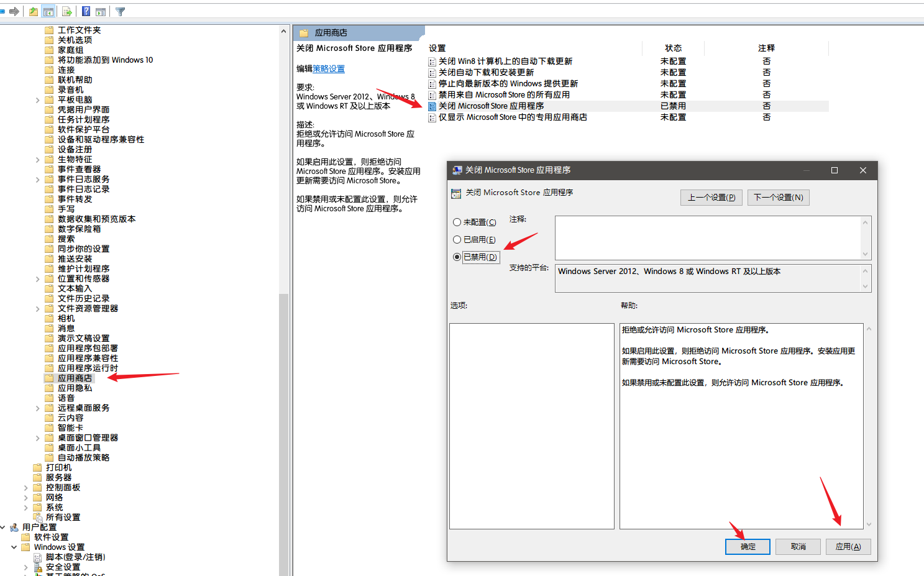This screenshot has height=576, width=924.
Task: Open 编辑策略设置 link in middle pane
Action: 328,68
